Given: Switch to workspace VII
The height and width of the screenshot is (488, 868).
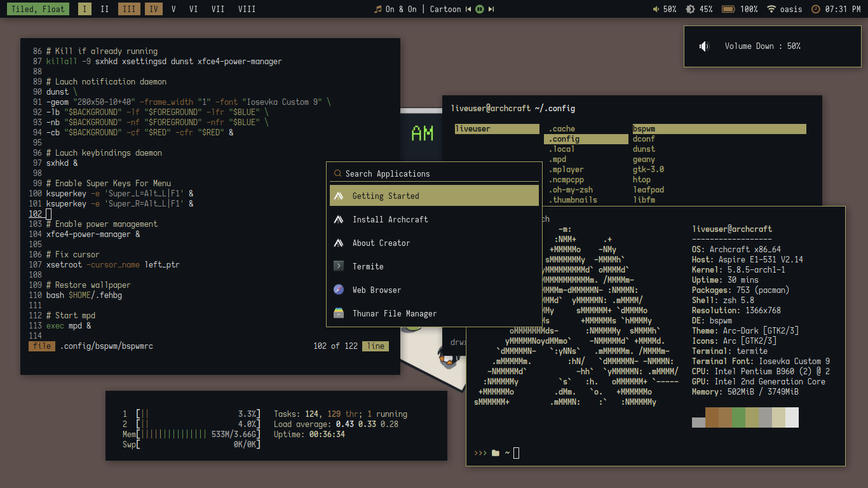Looking at the screenshot, I should click(x=218, y=10).
